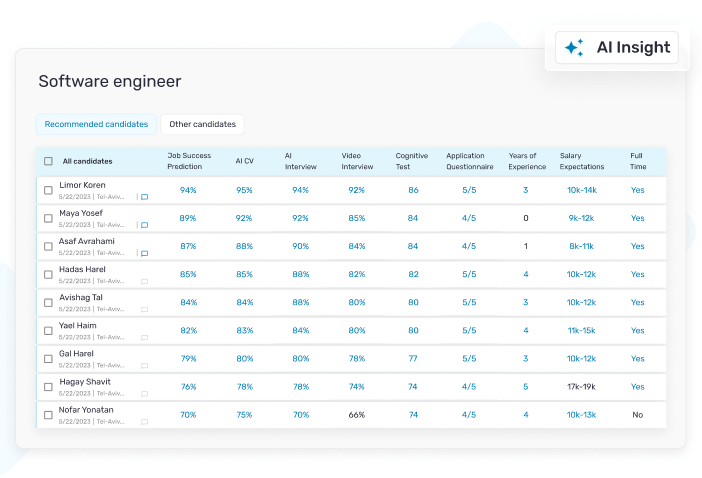
Task: Click Hagay Shavit's salary 17k-19k
Action: pos(582,387)
